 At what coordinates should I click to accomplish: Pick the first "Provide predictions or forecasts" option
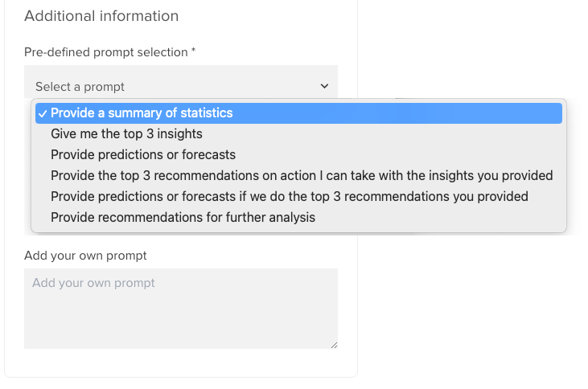(143, 155)
